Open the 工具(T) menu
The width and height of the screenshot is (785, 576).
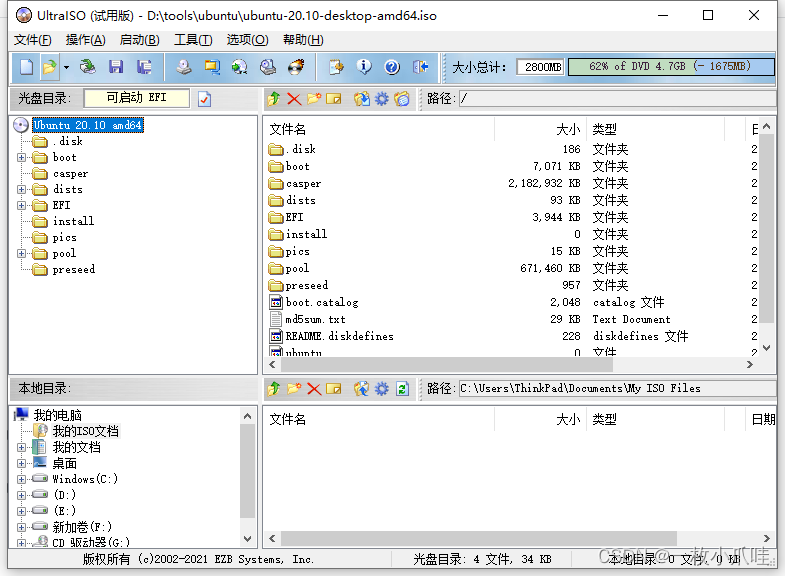193,40
